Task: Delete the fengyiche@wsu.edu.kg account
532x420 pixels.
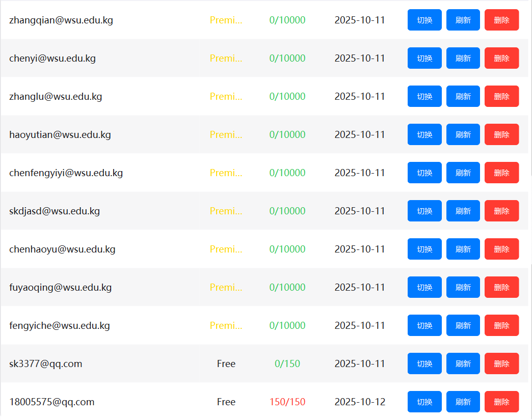Action: point(501,325)
